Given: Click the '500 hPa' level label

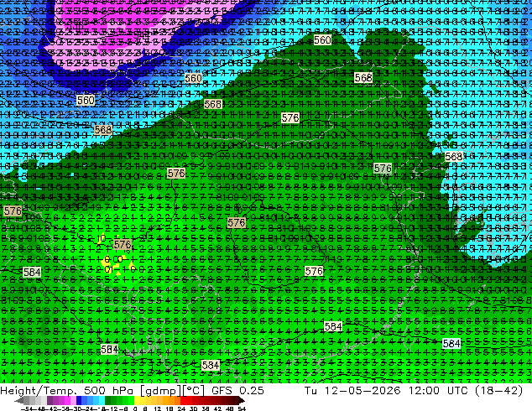Looking at the screenshot, I should 109,390.
